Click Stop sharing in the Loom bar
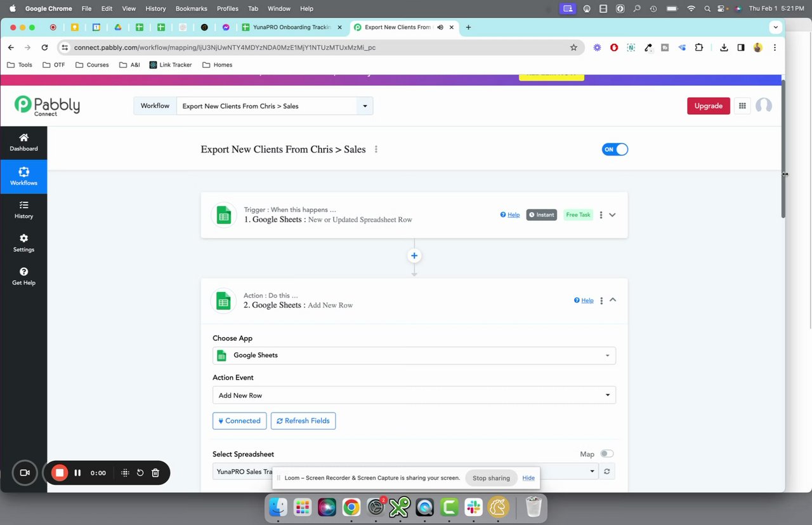Screen dimensions: 812x525 (x=491, y=478)
